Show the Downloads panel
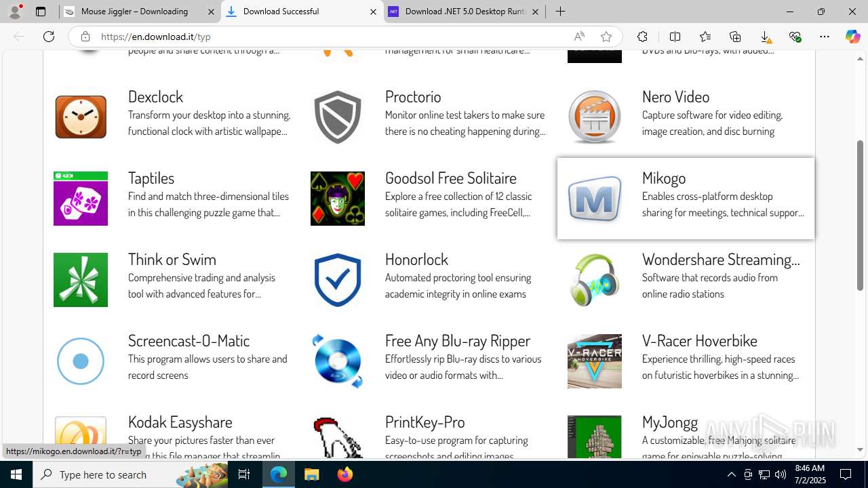This screenshot has height=488, width=868. pyautogui.click(x=765, y=37)
